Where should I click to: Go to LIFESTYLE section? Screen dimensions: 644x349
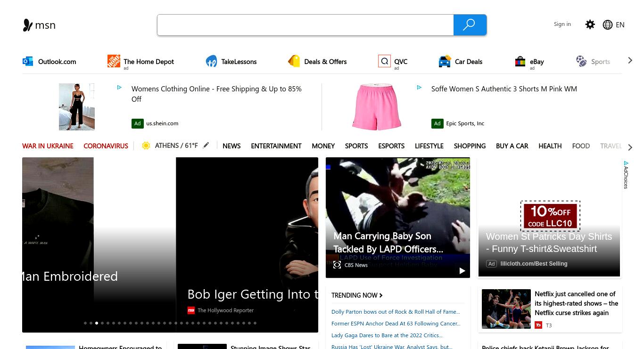coord(429,146)
